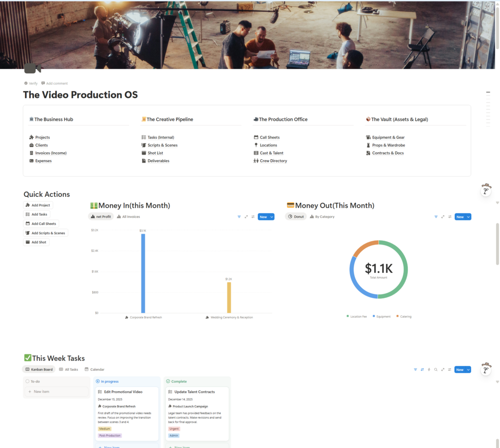Click Product Launch Campaign relation on task card
This screenshot has height=448, width=500.
[x=188, y=406]
